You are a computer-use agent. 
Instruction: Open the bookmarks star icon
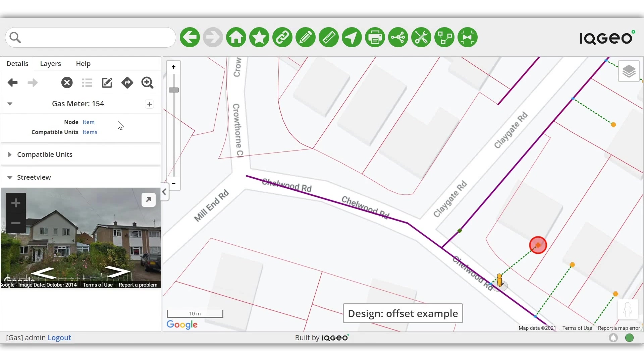(259, 37)
